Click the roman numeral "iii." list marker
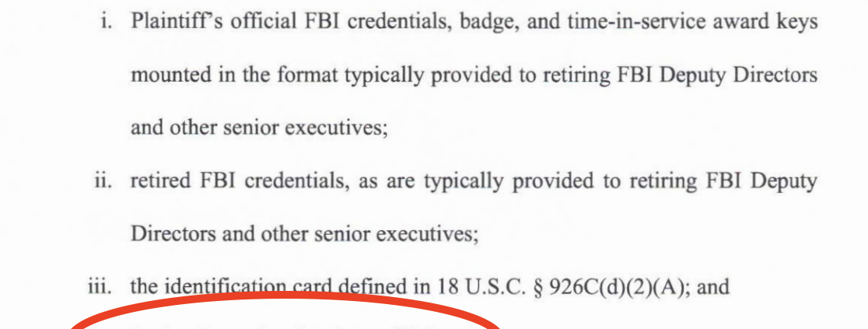 (x=102, y=287)
